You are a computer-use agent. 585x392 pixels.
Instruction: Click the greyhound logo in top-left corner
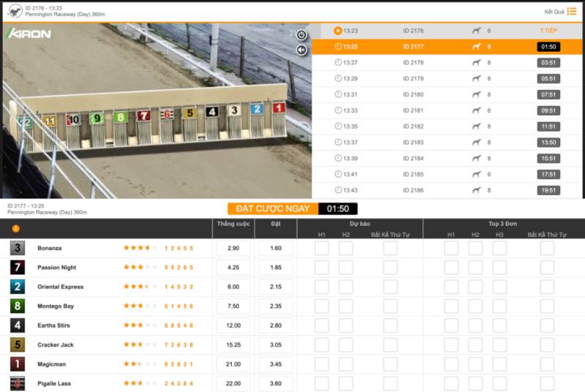14,11
